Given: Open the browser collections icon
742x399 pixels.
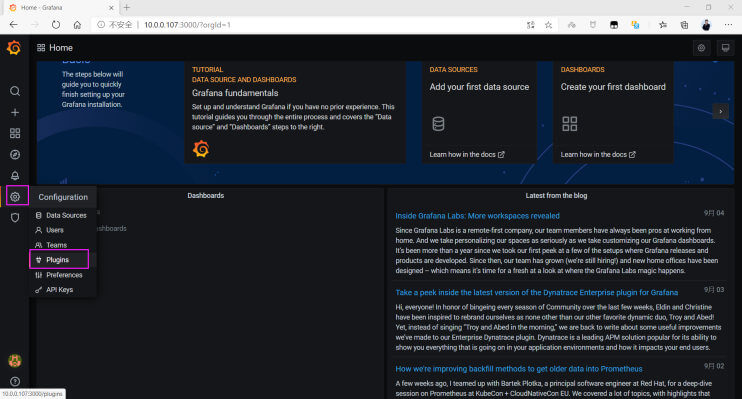Looking at the screenshot, I should [x=684, y=25].
